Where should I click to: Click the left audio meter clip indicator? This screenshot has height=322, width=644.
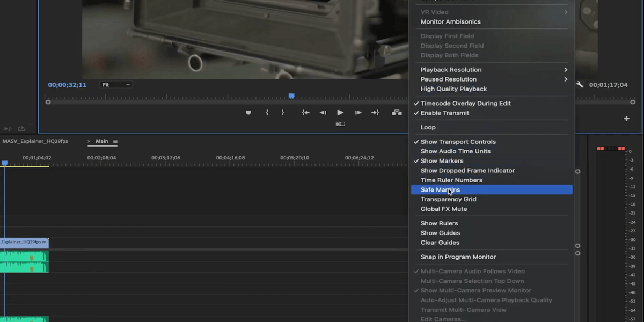point(601,148)
